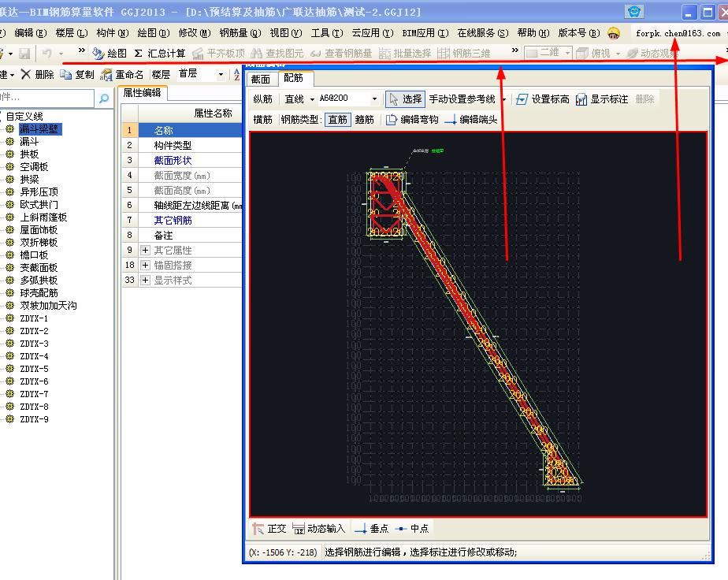Toggle 中点 midpoint snap

pos(412,529)
